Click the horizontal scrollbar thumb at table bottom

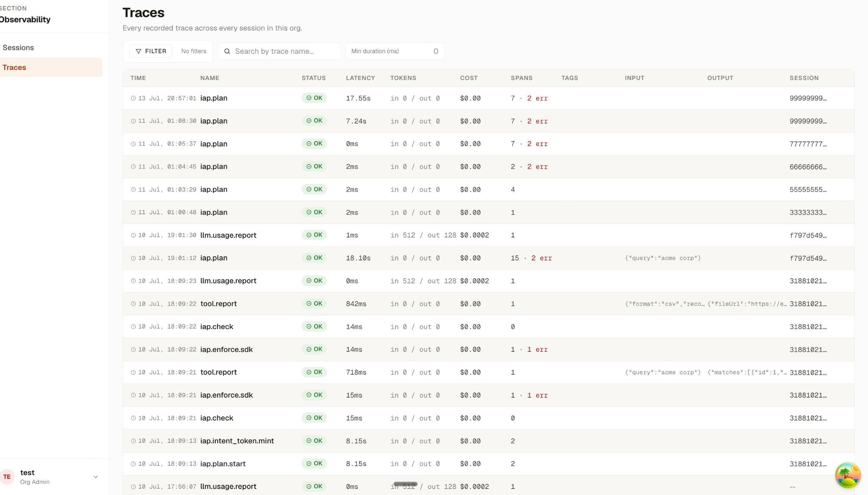[x=405, y=484]
